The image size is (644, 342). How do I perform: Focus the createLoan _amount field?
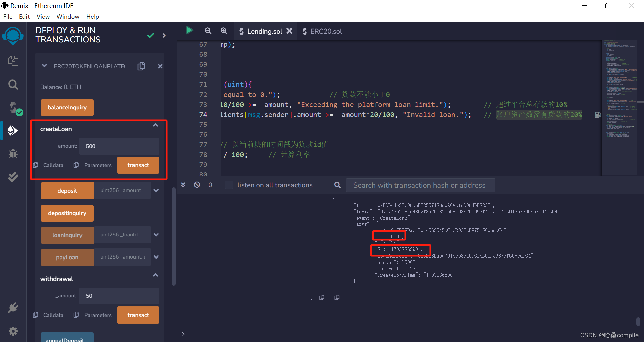pos(119,146)
